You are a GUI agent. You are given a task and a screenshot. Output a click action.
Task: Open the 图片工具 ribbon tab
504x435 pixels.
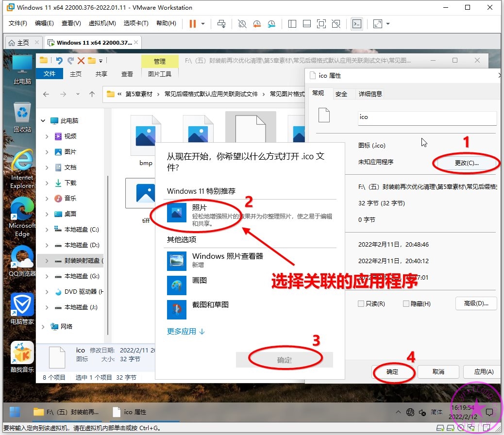[159, 74]
